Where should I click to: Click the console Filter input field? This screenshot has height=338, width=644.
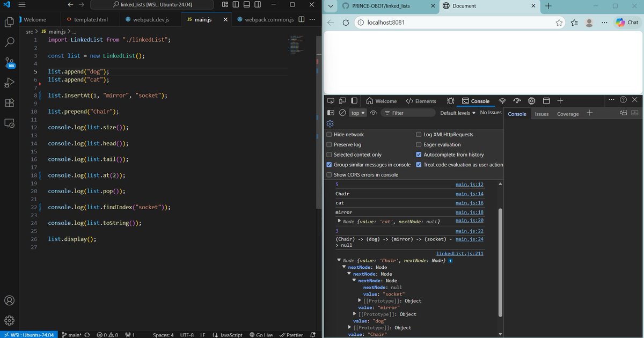point(408,113)
